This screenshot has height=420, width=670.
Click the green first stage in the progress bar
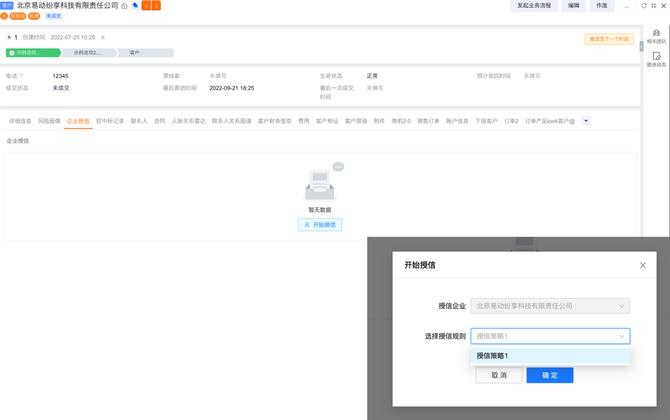tap(33, 53)
